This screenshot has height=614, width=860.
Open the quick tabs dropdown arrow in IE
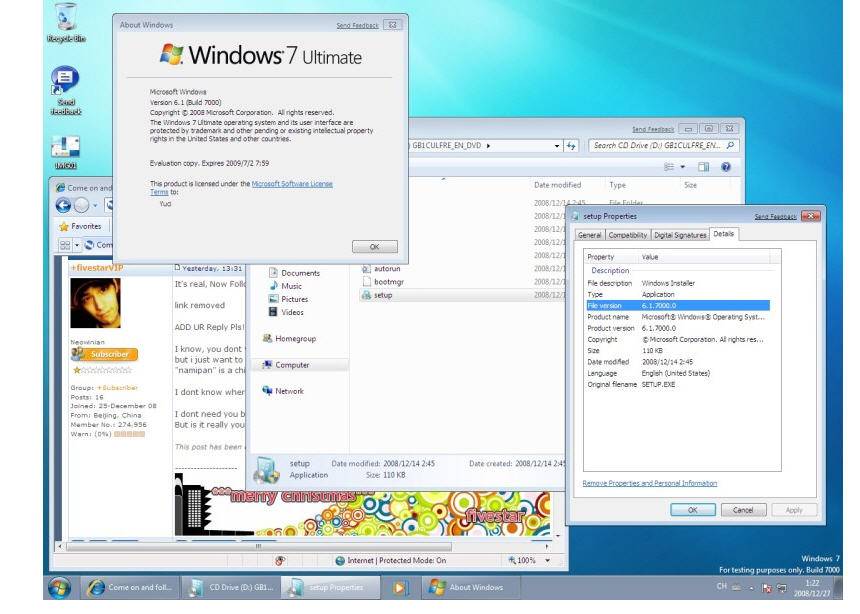coord(77,245)
